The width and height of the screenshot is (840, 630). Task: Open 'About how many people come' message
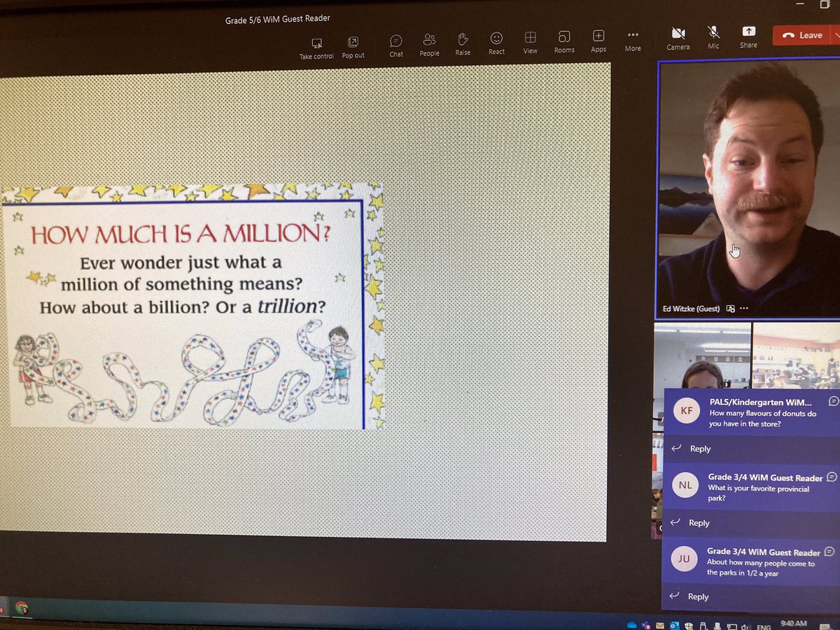click(x=761, y=568)
